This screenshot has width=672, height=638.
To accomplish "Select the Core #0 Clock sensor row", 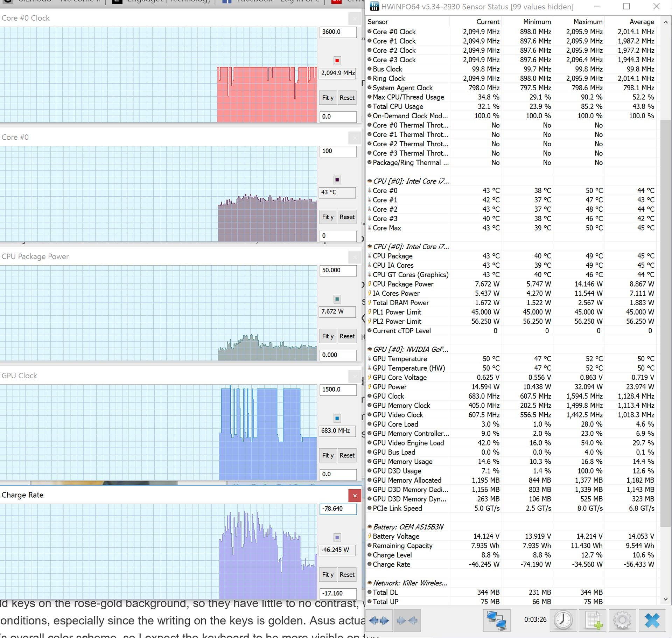I will pyautogui.click(x=511, y=32).
